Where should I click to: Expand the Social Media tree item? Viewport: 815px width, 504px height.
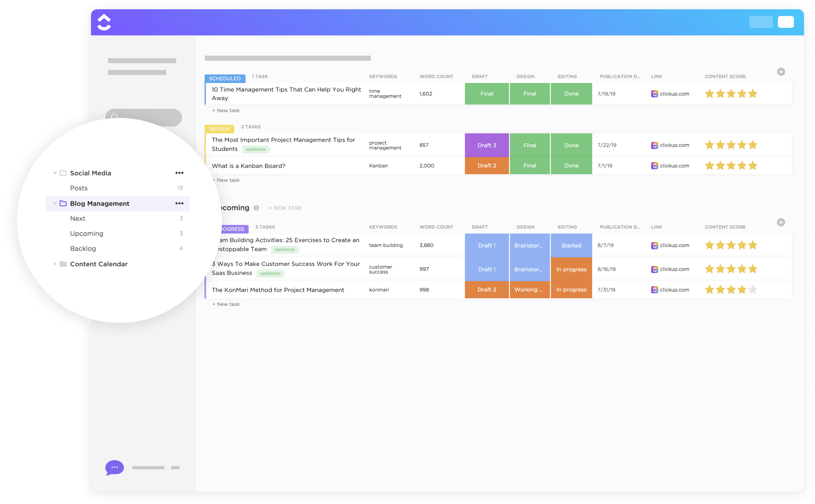click(x=54, y=174)
